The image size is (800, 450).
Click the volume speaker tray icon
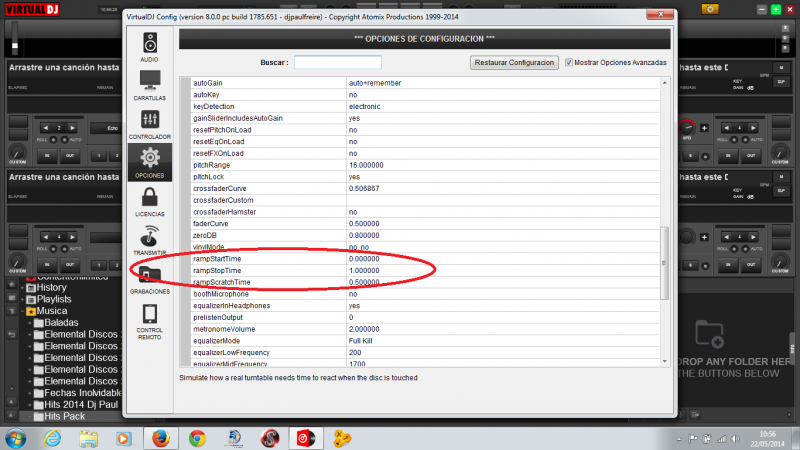[x=735, y=439]
